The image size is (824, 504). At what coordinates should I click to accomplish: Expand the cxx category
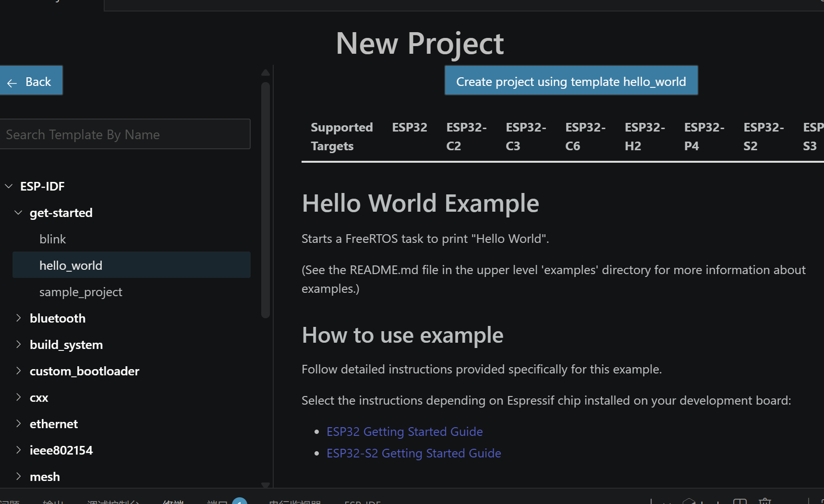point(18,397)
